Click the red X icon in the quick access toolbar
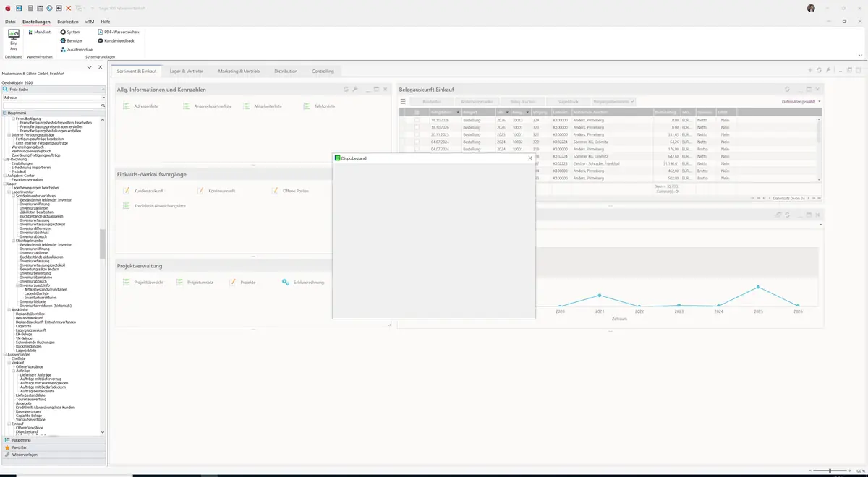 tap(68, 8)
